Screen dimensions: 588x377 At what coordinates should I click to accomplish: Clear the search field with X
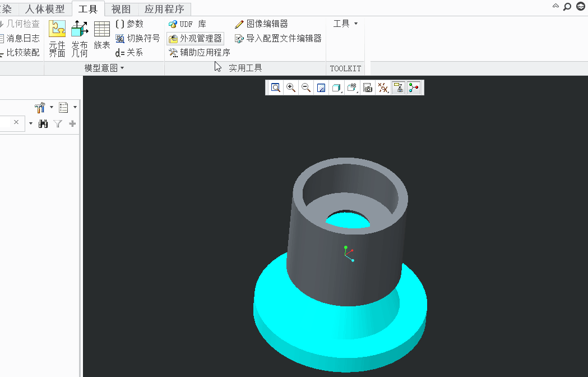click(x=16, y=122)
